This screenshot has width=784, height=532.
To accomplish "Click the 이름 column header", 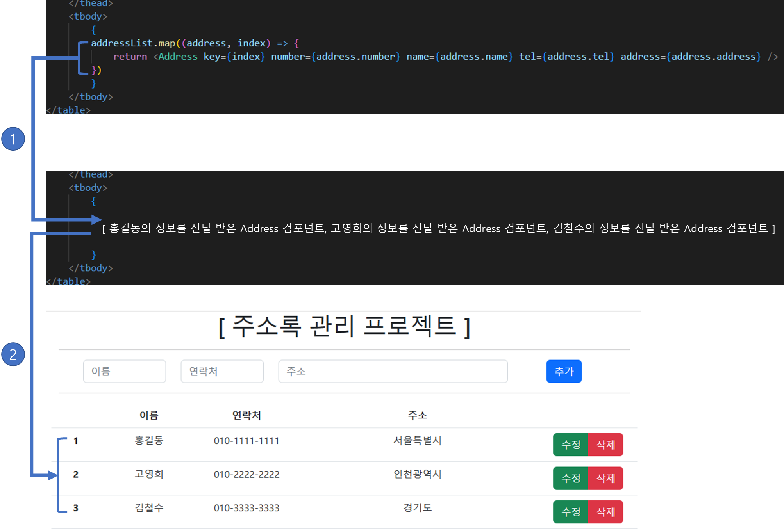I will [149, 415].
